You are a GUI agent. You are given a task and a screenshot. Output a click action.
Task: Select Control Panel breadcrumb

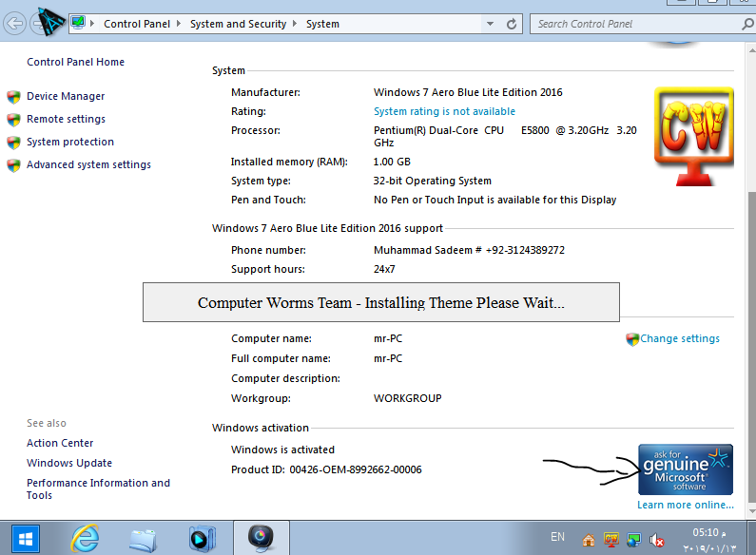[137, 24]
